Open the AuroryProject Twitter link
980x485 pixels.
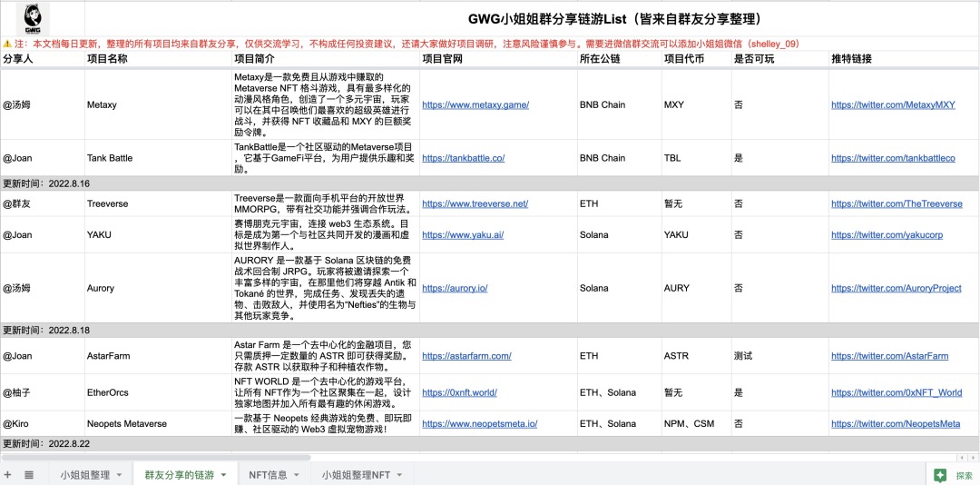[x=897, y=289]
